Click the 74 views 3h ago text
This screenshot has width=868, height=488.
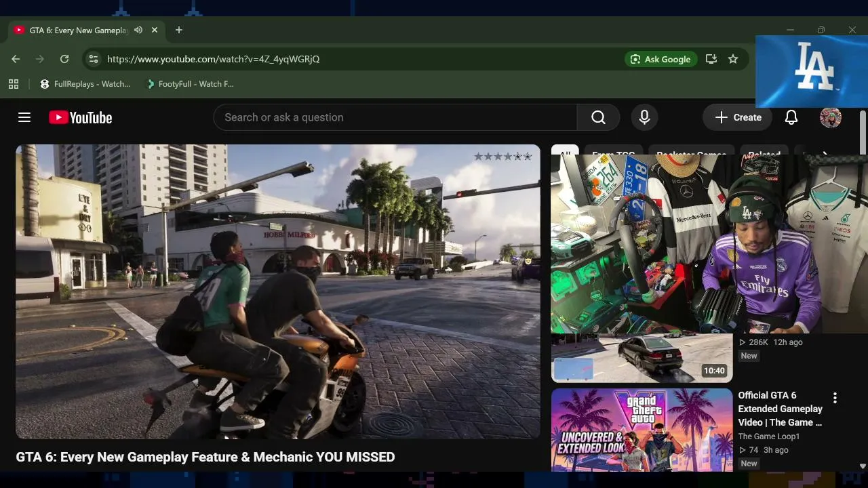coord(764,450)
